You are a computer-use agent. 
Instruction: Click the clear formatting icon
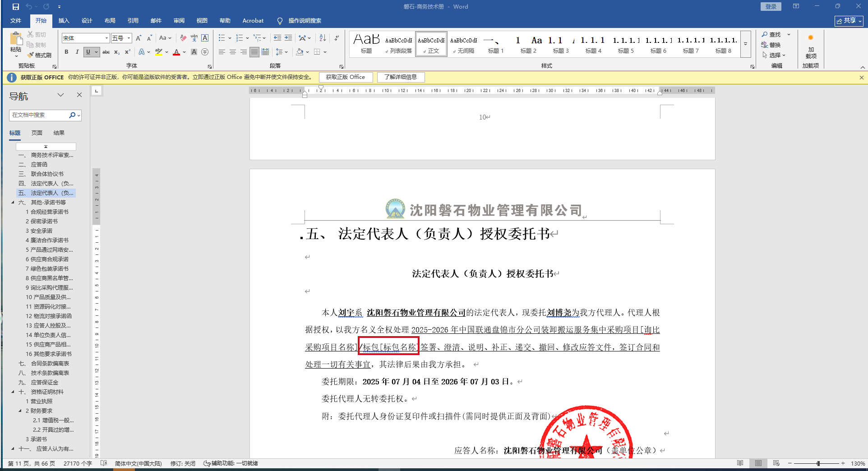[x=183, y=38]
